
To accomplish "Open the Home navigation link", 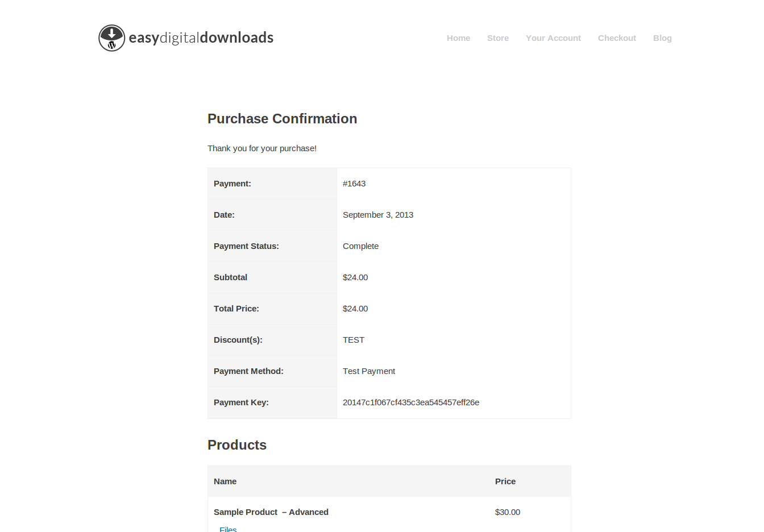I will click(x=458, y=38).
